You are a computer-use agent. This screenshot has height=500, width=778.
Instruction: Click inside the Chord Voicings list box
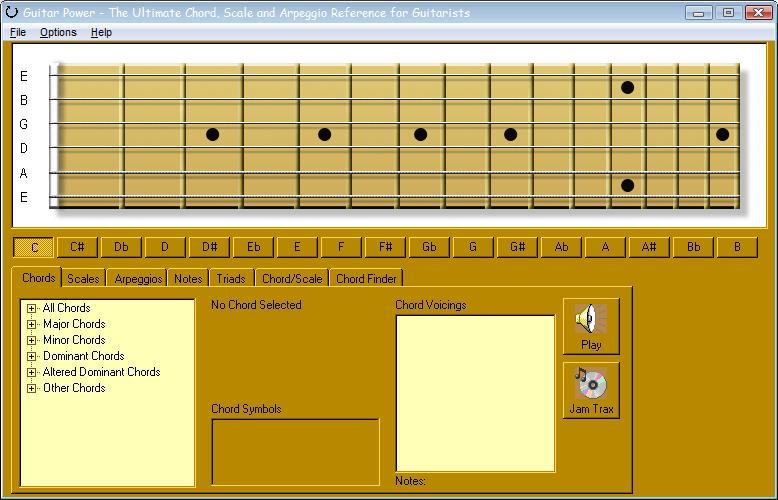(475, 393)
